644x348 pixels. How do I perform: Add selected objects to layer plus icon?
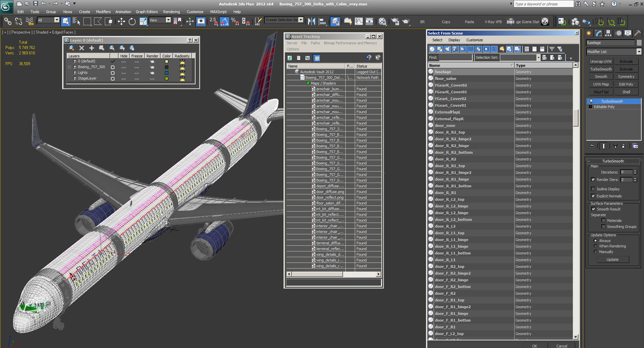click(x=91, y=48)
